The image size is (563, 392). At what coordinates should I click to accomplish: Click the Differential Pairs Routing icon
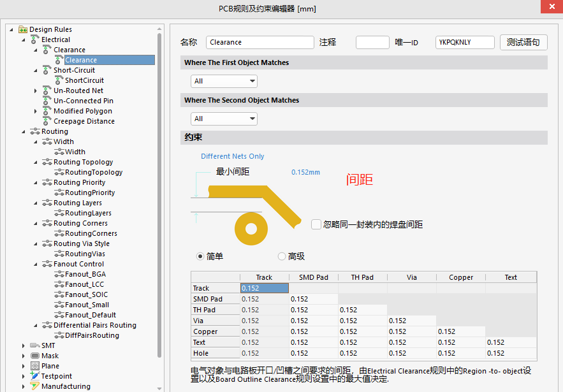(47, 325)
